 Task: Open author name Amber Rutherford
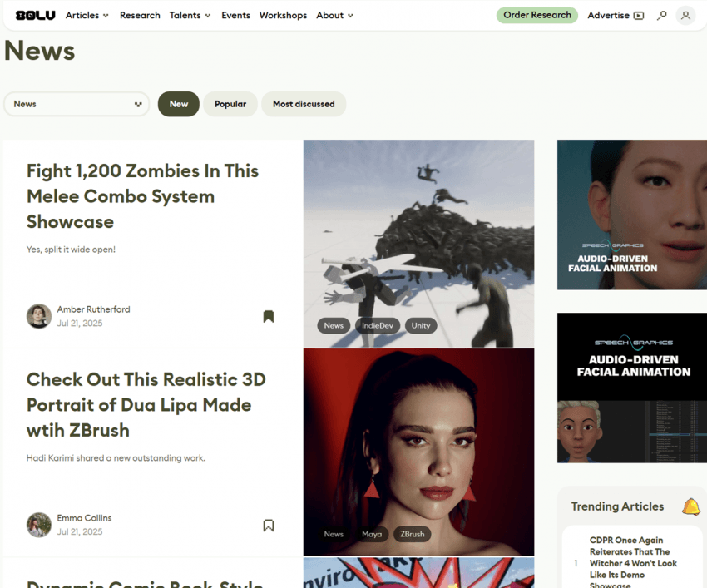tap(93, 309)
